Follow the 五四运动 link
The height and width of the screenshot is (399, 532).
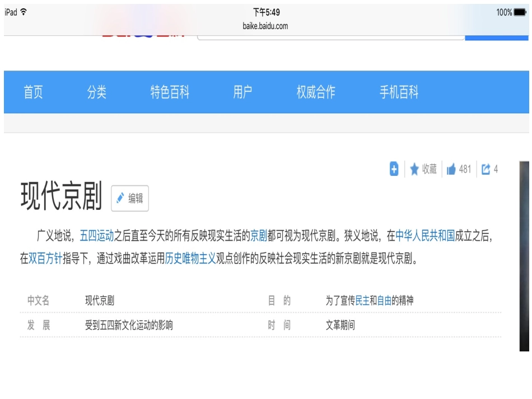tap(97, 236)
